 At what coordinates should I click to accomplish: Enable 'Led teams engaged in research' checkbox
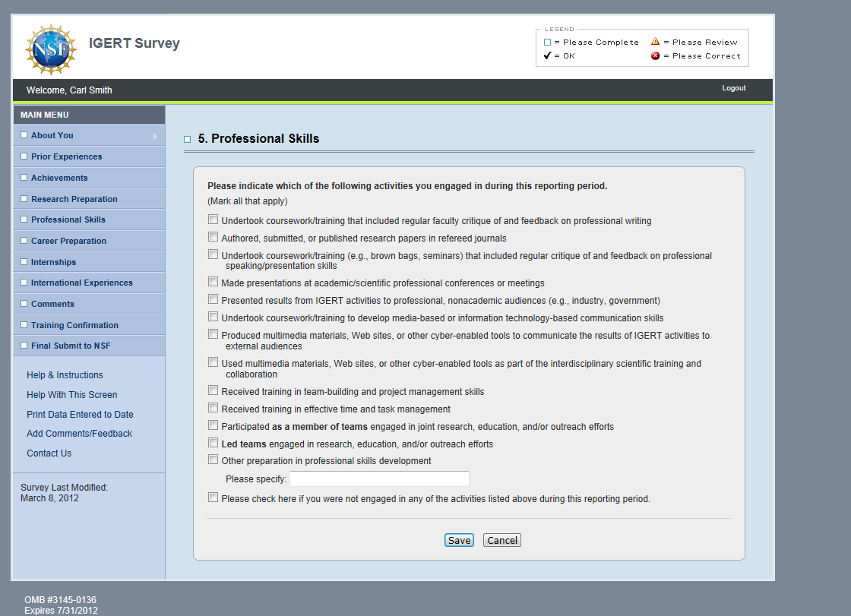(214, 443)
